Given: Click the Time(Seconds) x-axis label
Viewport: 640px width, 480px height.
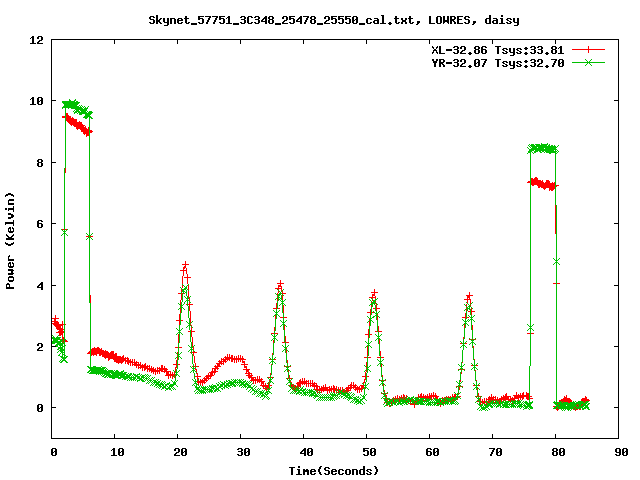Looking at the screenshot, I should [x=334, y=471].
